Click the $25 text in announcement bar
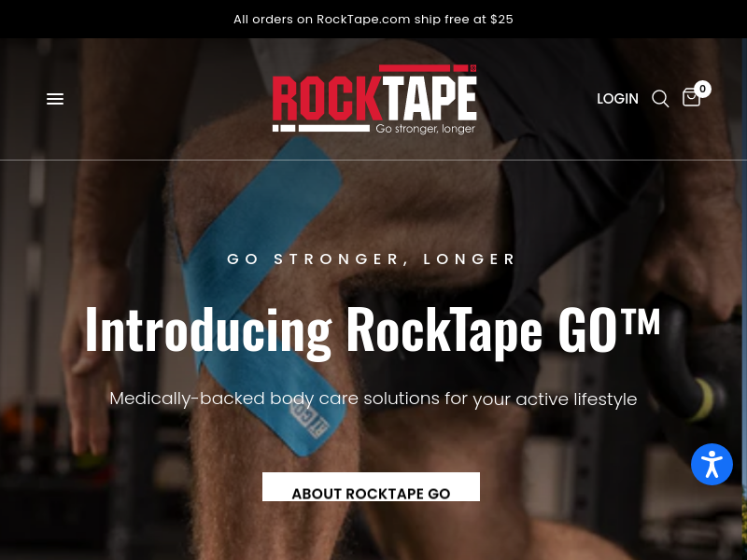The height and width of the screenshot is (560, 747). (501, 19)
